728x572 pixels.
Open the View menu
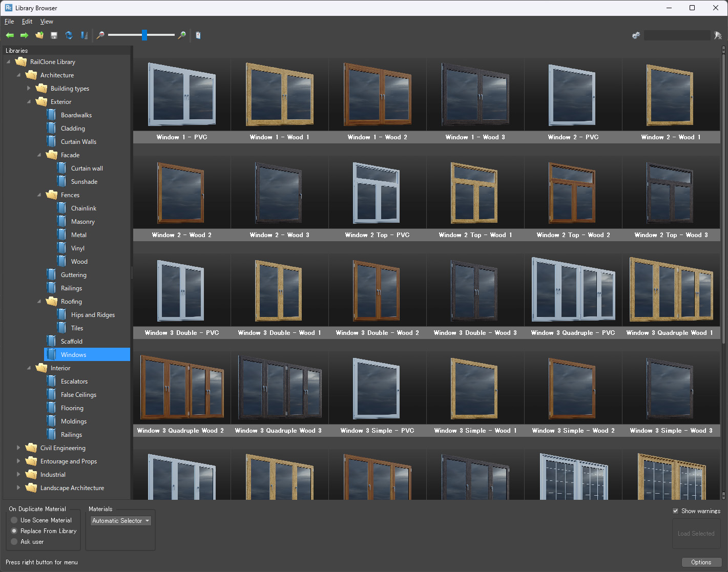coord(47,22)
